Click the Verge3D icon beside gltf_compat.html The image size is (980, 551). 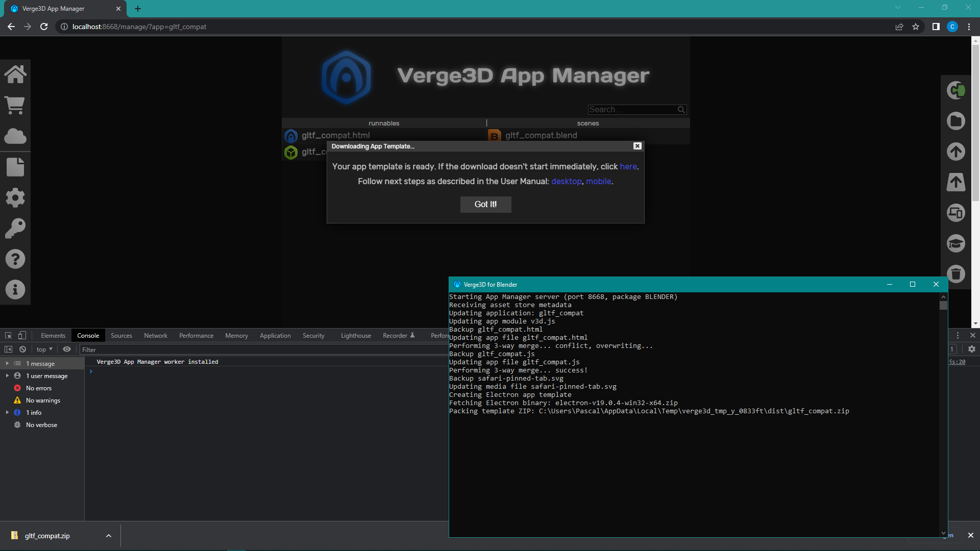[291, 136]
